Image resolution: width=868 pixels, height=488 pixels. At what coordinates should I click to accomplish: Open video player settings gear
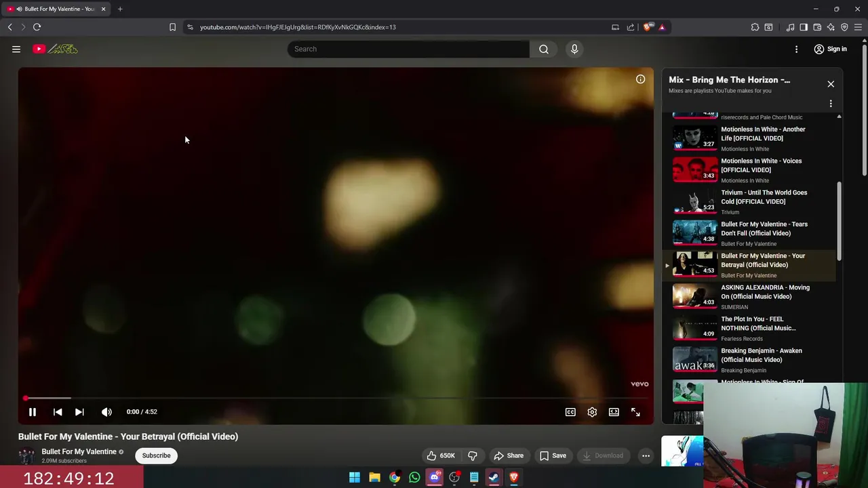[592, 411]
